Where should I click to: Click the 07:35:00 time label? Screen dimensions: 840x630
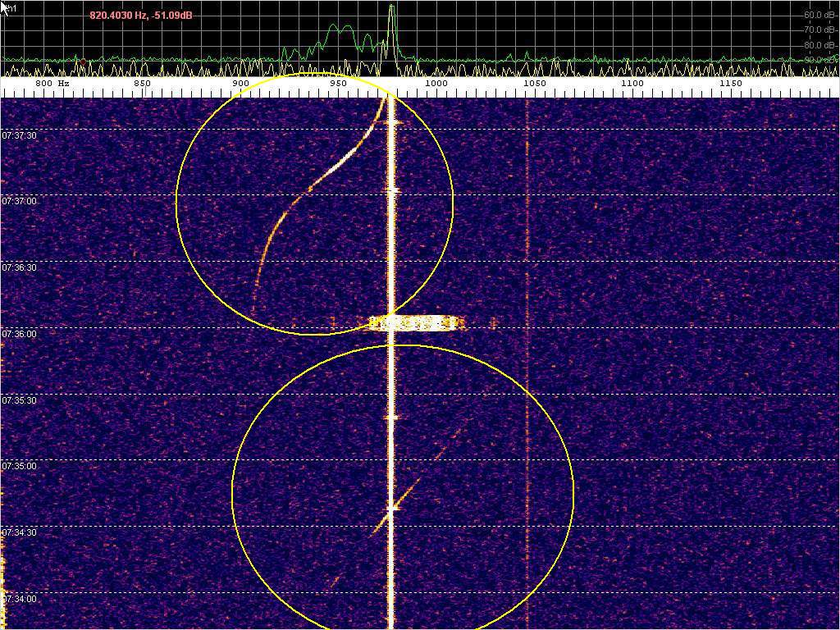(x=19, y=466)
